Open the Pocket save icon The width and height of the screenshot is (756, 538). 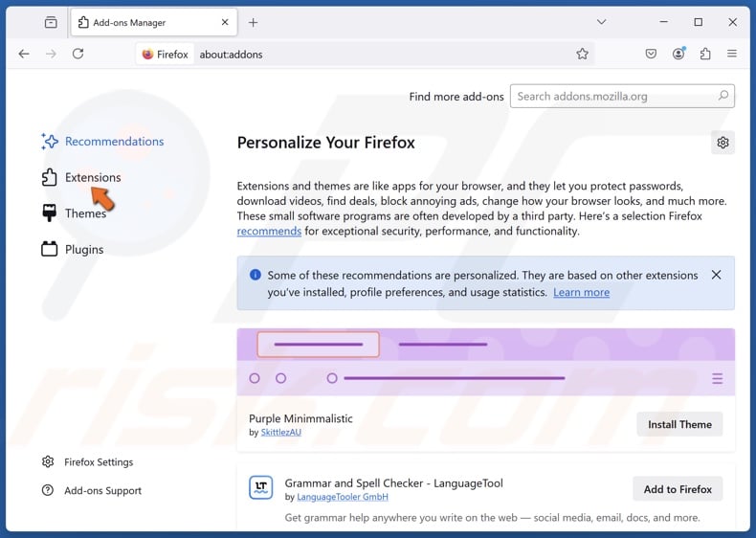tap(651, 54)
